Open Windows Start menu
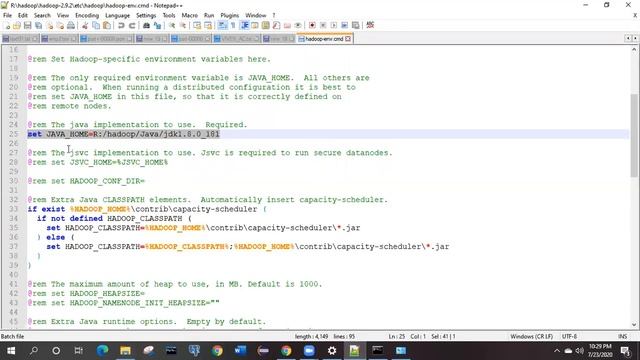 [x=11, y=351]
